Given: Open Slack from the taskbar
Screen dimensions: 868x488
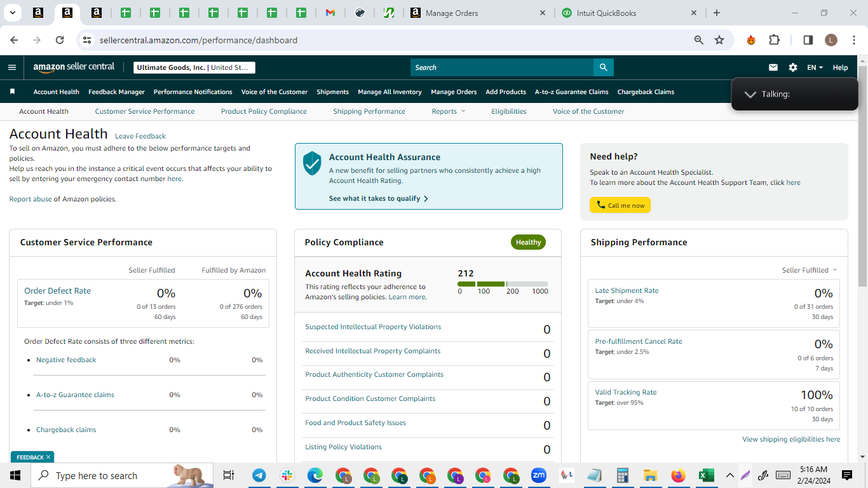Looking at the screenshot, I should pyautogui.click(x=287, y=475).
